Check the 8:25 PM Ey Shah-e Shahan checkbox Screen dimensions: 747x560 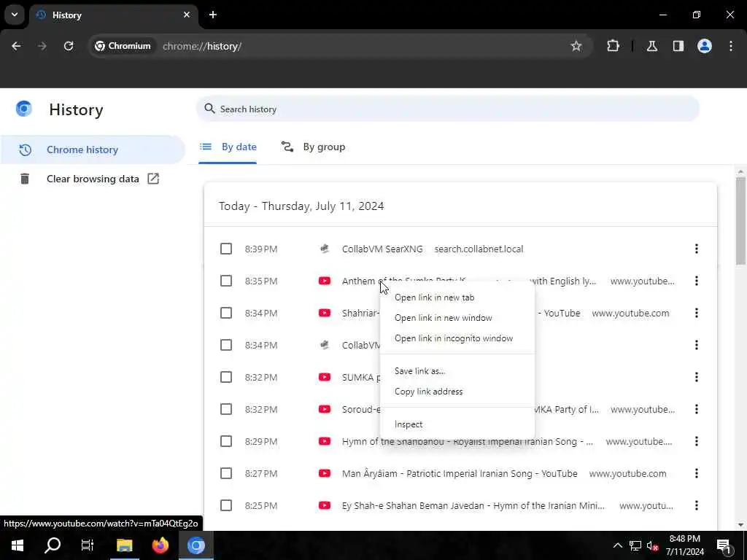tap(226, 505)
